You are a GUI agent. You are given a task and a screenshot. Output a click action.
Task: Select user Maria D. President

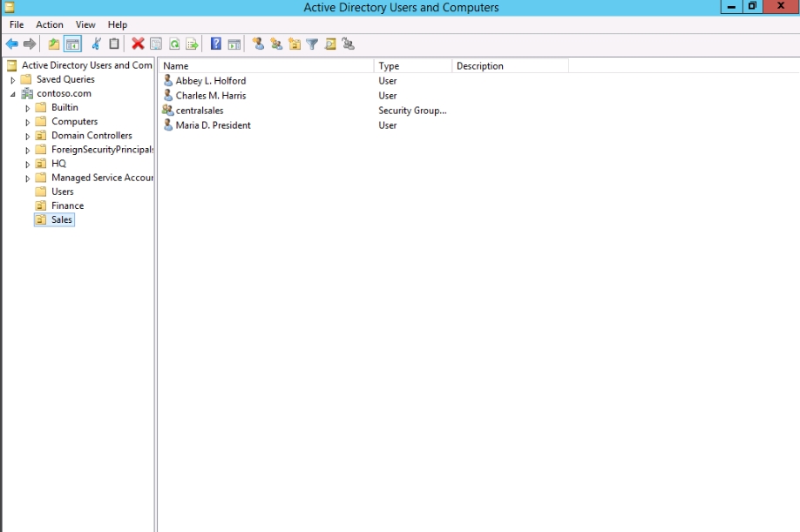(213, 125)
